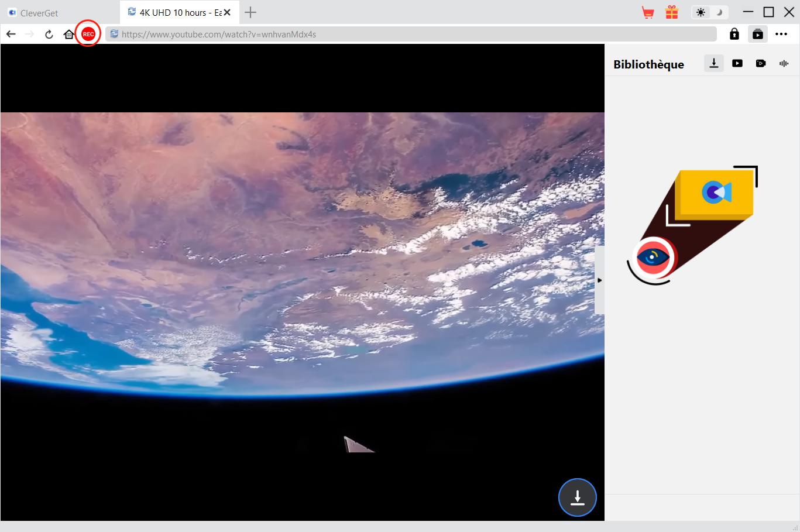800x532 pixels.
Task: Switch to light mode sun toggle
Action: 701,12
